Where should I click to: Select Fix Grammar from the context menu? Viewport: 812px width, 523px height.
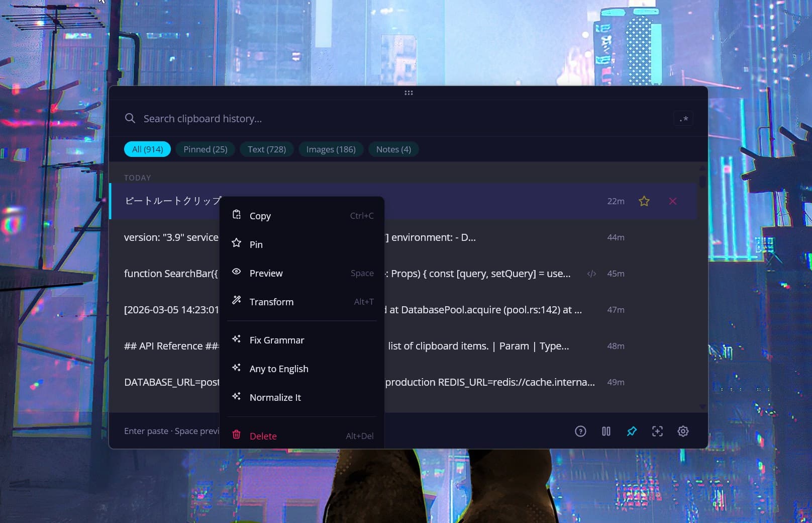coord(277,340)
